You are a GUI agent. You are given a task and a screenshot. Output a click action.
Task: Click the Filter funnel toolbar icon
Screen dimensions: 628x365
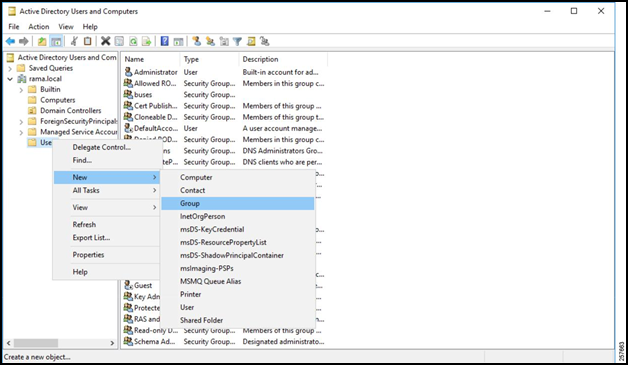click(237, 41)
